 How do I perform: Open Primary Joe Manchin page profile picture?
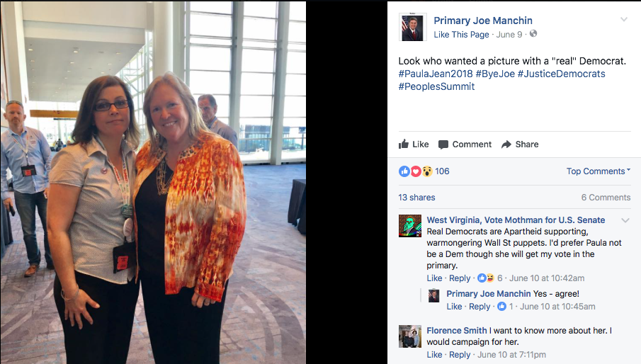(413, 27)
